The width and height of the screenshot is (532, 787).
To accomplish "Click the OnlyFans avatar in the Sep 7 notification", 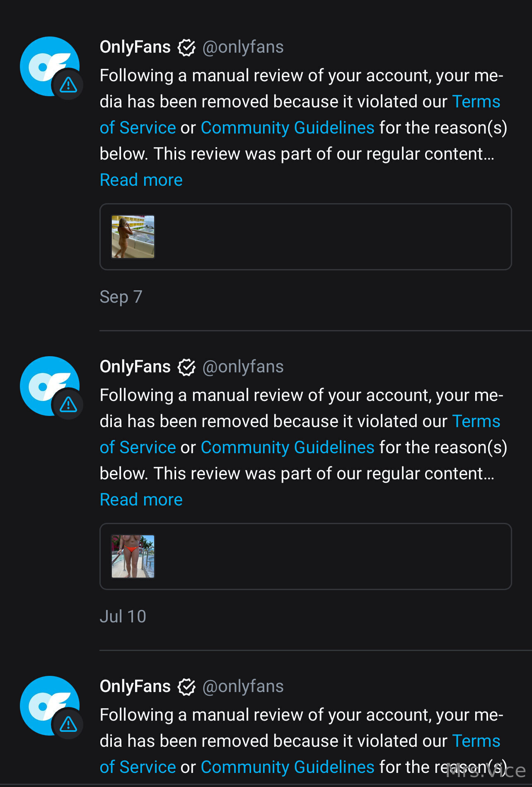I will click(45, 62).
